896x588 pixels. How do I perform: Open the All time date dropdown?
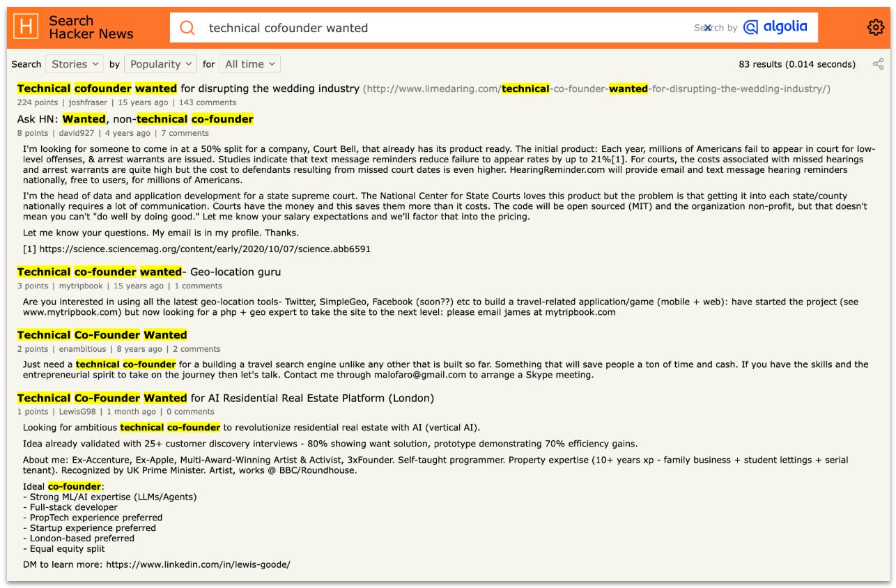250,64
